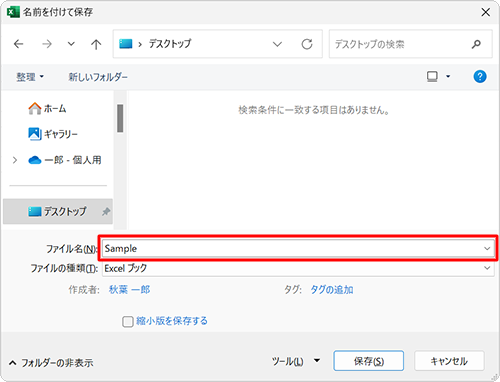
Task: Go up one folder level
Action: click(96, 44)
